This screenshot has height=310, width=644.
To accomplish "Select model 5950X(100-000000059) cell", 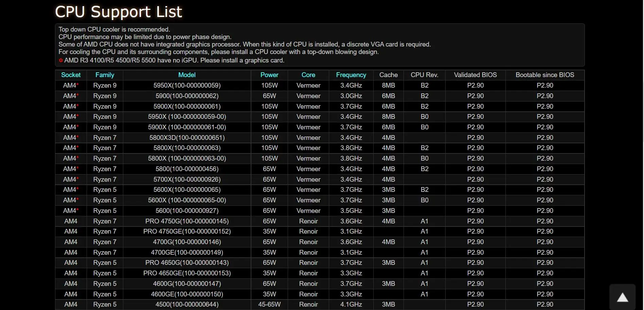I will click(x=187, y=86).
